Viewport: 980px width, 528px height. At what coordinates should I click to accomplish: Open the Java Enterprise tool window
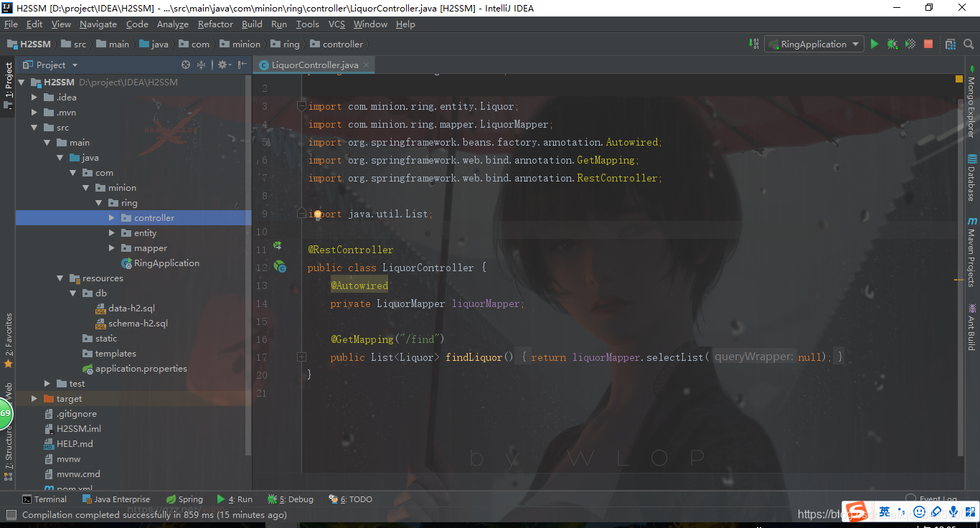(116, 499)
